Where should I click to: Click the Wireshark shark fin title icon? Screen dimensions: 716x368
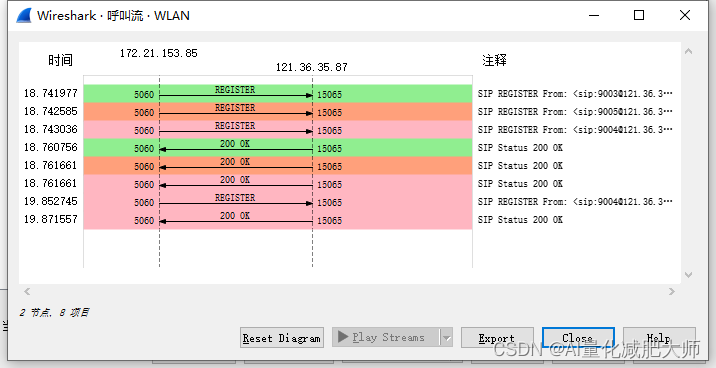(24, 16)
